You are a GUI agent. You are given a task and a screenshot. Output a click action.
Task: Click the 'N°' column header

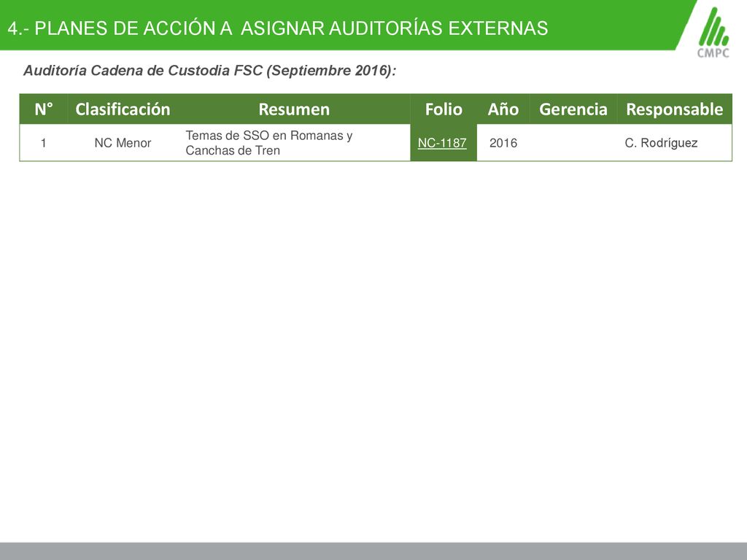(x=43, y=109)
